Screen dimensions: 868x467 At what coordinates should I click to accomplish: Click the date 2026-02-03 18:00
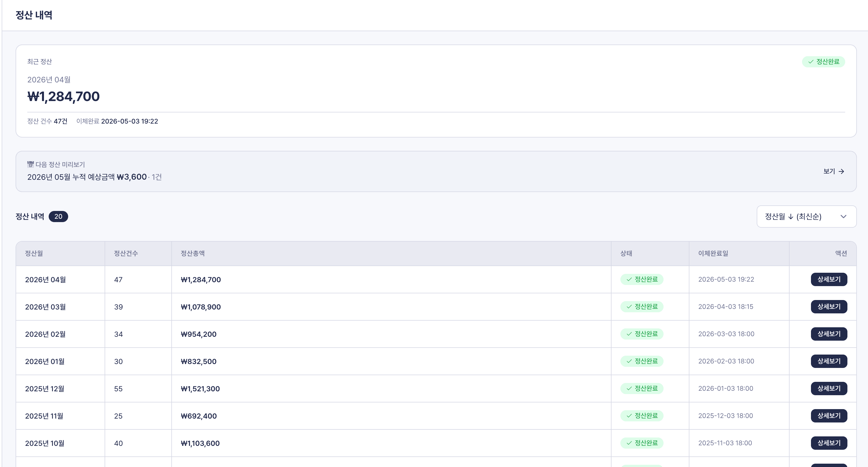726,361
